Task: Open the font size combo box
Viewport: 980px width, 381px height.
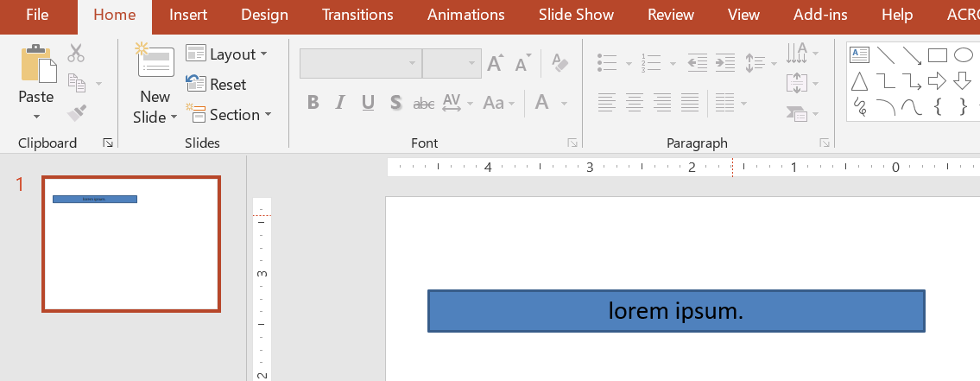Action: click(x=452, y=63)
